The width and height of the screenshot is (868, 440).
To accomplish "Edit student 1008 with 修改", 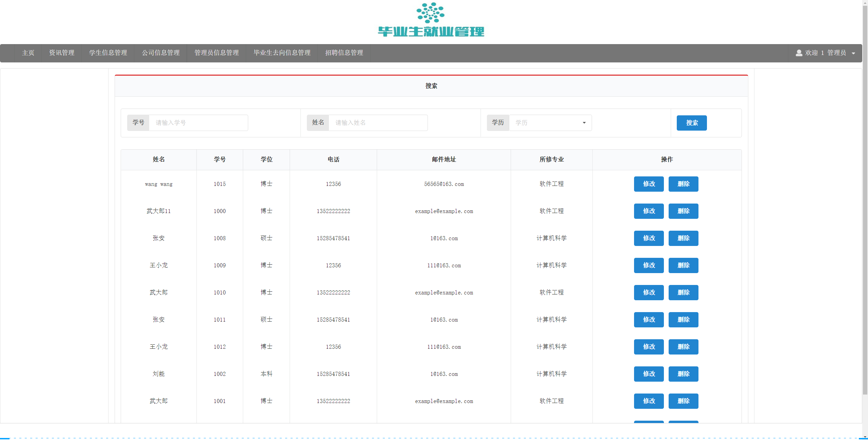I will [x=649, y=238].
